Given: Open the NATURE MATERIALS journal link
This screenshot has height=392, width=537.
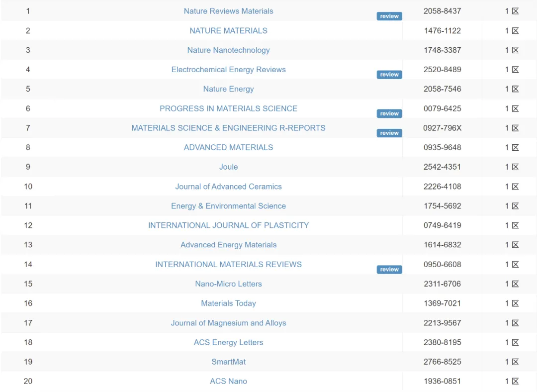Looking at the screenshot, I should (x=228, y=30).
